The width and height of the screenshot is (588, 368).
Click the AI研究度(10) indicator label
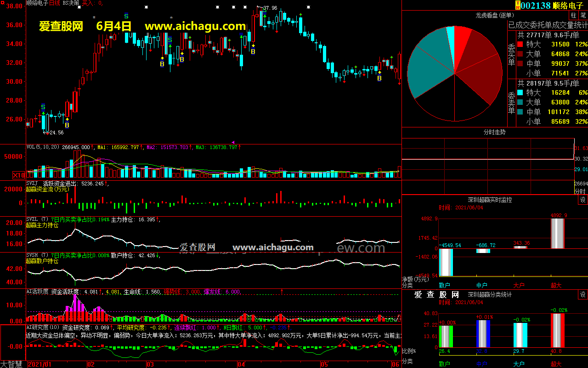(x=43, y=328)
